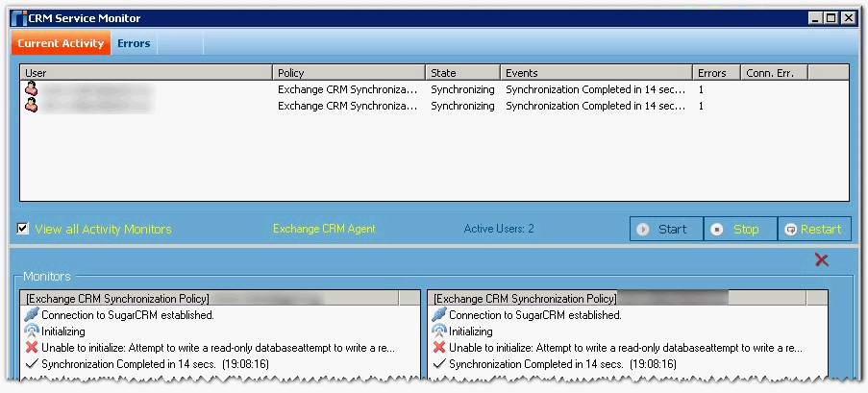The height and width of the screenshot is (393, 868).
Task: Click the red X icon above Monitors
Action: pyautogui.click(x=822, y=260)
